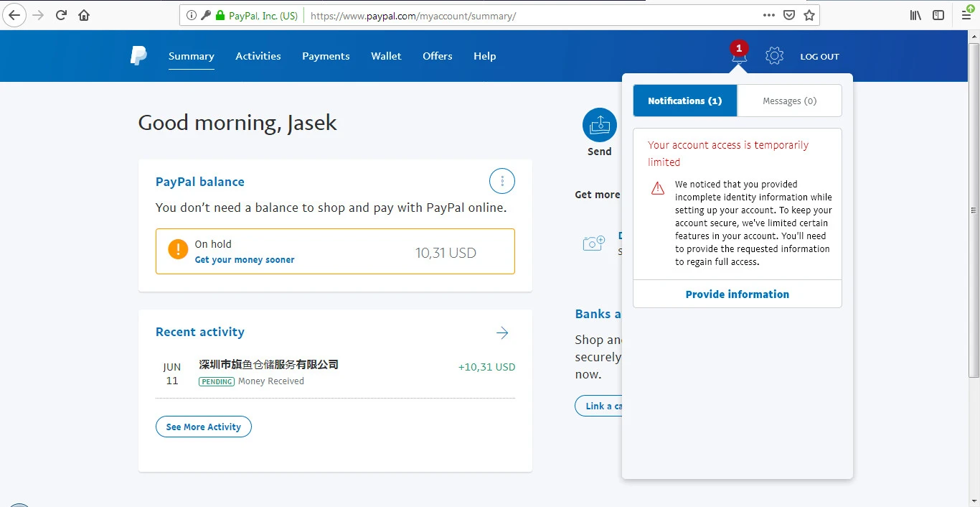
Task: Show site information (i) icon
Action: click(x=192, y=15)
